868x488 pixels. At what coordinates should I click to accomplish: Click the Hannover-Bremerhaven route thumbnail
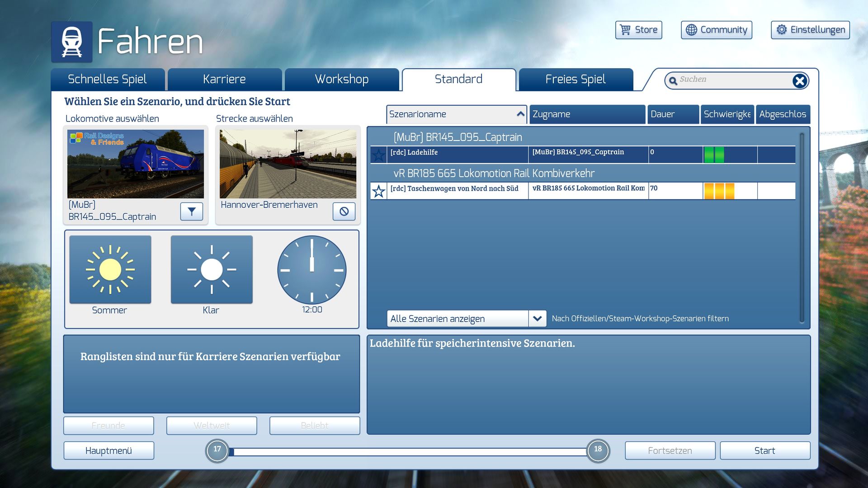coord(288,164)
